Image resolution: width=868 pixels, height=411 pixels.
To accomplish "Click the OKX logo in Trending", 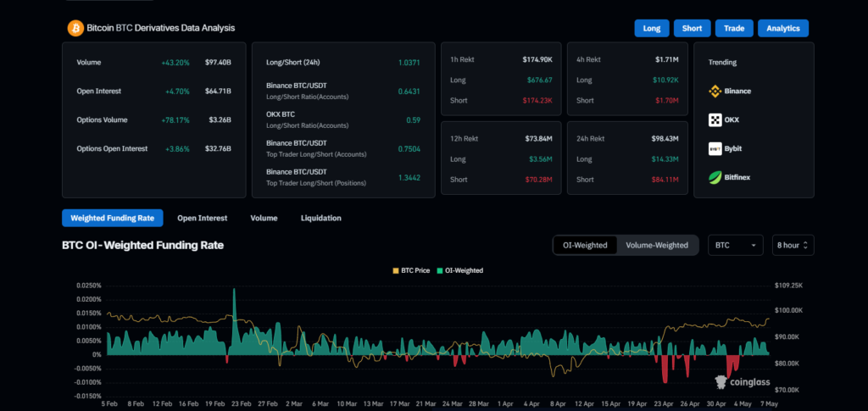I will point(715,120).
